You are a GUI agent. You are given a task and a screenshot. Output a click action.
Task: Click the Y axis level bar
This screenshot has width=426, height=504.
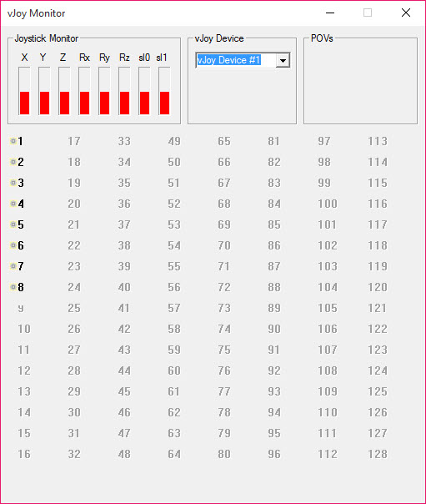coord(44,91)
